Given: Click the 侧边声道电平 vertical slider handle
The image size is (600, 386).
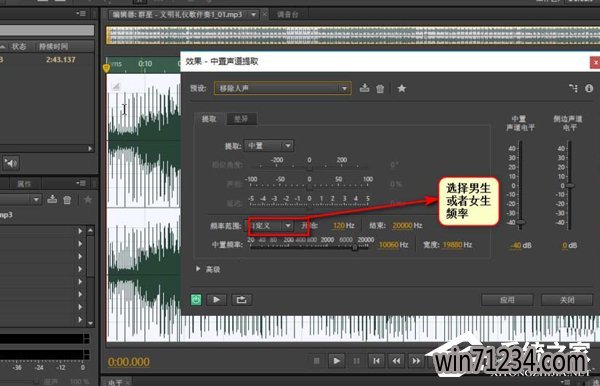Looking at the screenshot, I should coord(570,186).
